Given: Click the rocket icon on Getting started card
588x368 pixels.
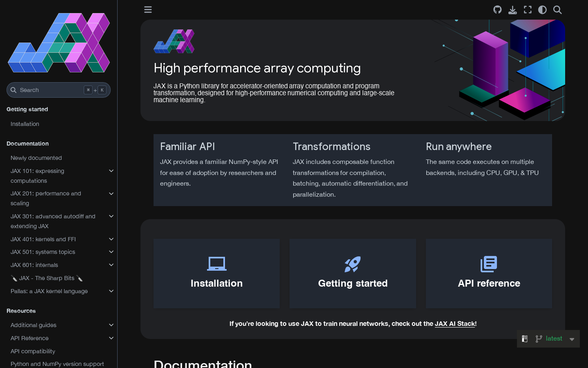Looking at the screenshot, I should coord(353,264).
